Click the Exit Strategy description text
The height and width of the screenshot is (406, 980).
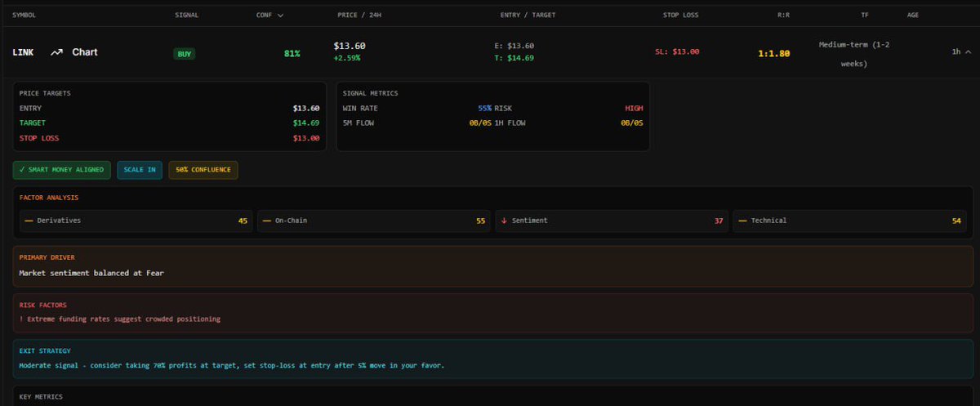coord(232,365)
